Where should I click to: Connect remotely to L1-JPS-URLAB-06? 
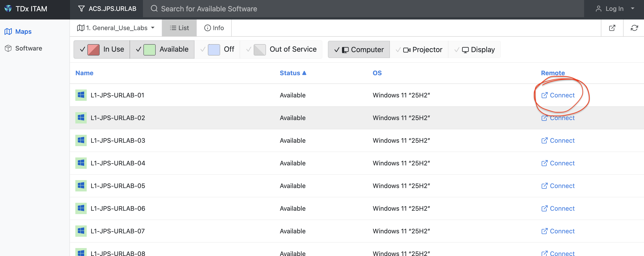coord(558,209)
